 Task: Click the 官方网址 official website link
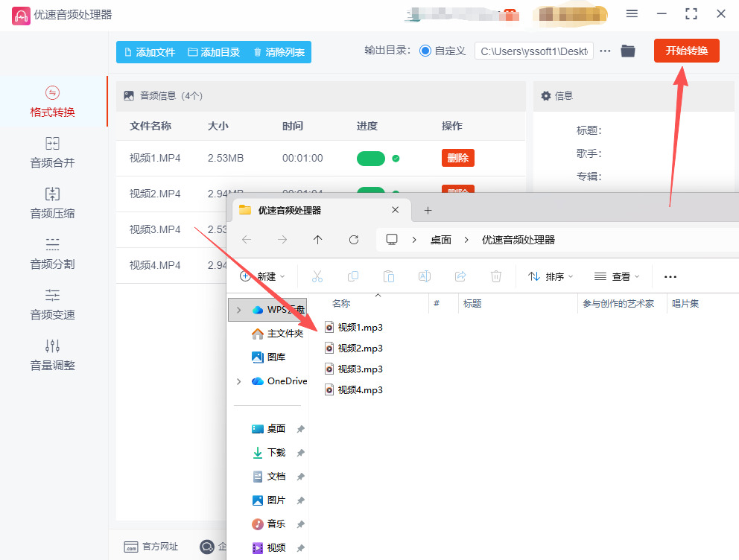150,547
